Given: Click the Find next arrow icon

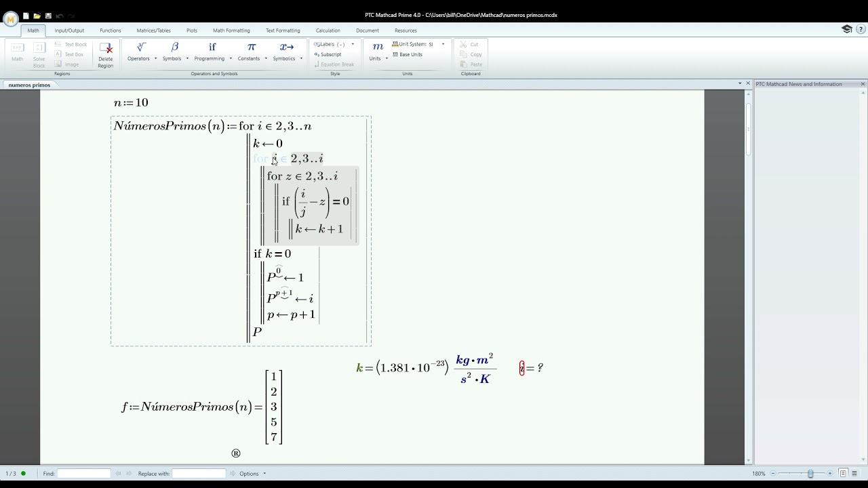Looking at the screenshot, I should click(129, 473).
